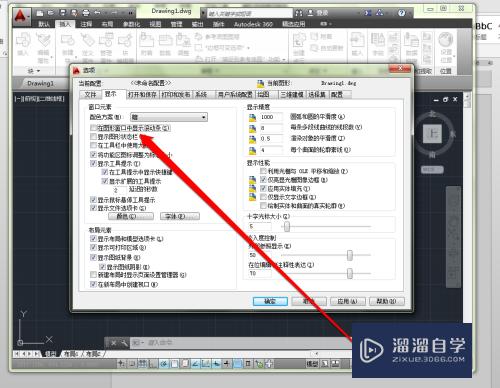Open the 三维建模 tab
The image size is (500, 388).
[x=292, y=95]
